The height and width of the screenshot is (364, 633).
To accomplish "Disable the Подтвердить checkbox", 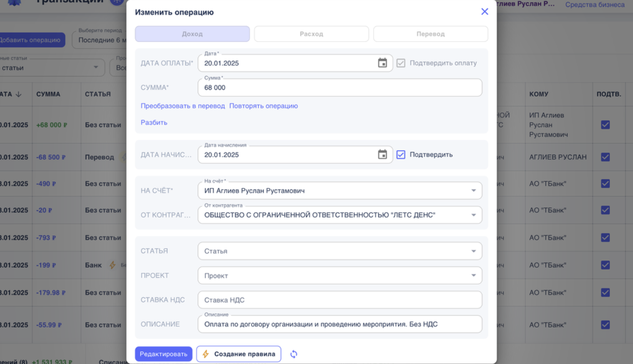I will pyautogui.click(x=401, y=155).
